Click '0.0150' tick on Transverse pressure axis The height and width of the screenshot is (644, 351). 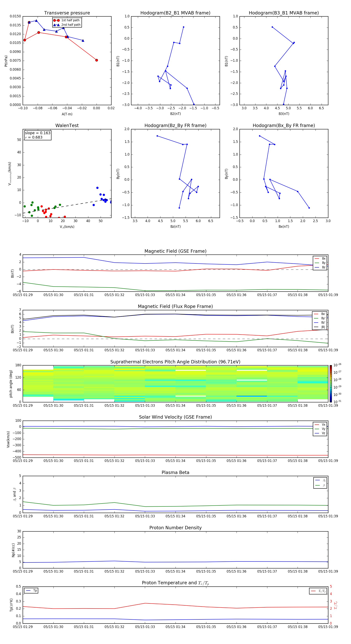(x=15, y=17)
